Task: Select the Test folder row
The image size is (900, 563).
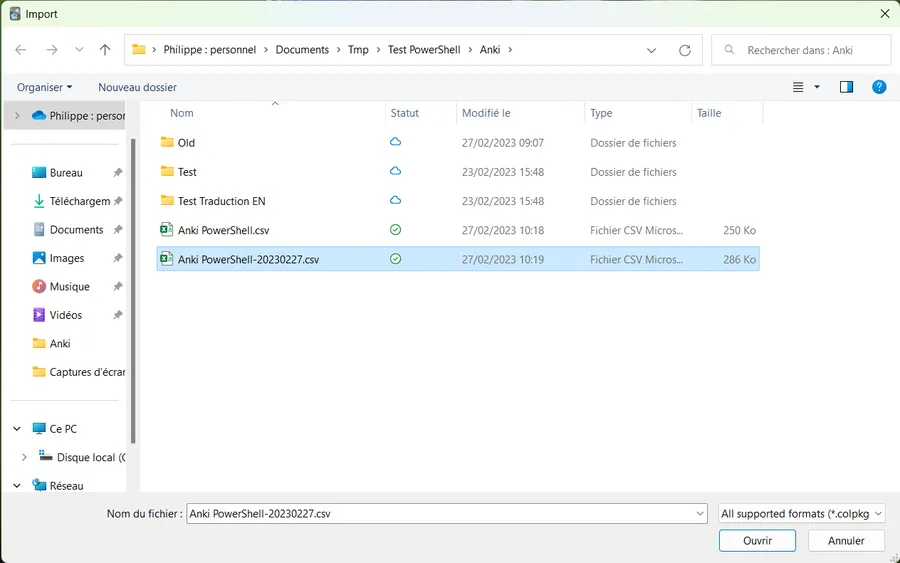Action: coord(458,172)
